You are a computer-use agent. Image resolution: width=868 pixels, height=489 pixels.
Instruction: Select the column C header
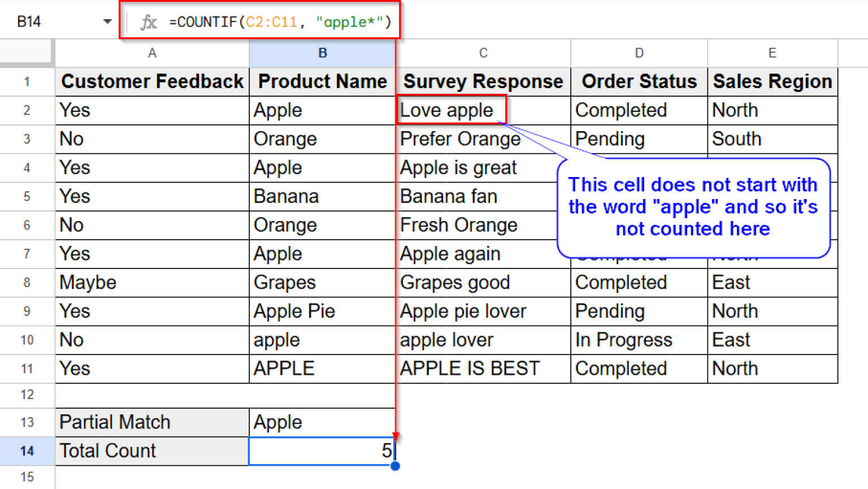pos(483,53)
